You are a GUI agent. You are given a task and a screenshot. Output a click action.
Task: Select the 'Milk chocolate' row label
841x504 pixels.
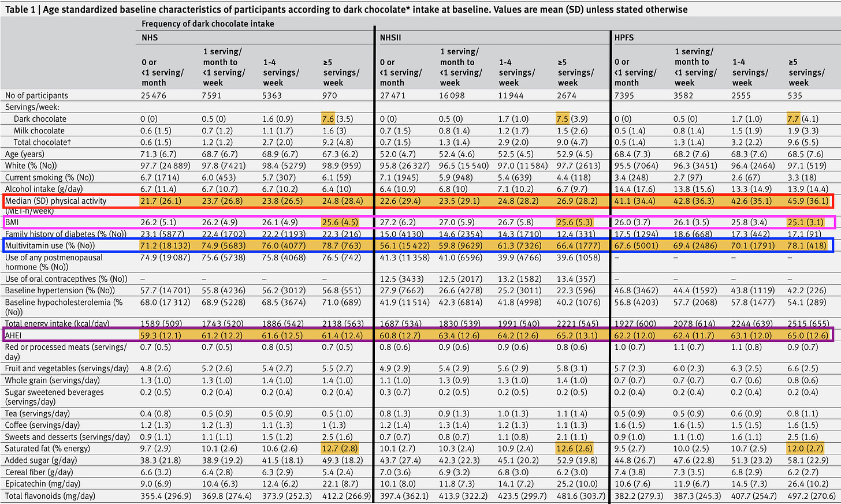(39, 130)
